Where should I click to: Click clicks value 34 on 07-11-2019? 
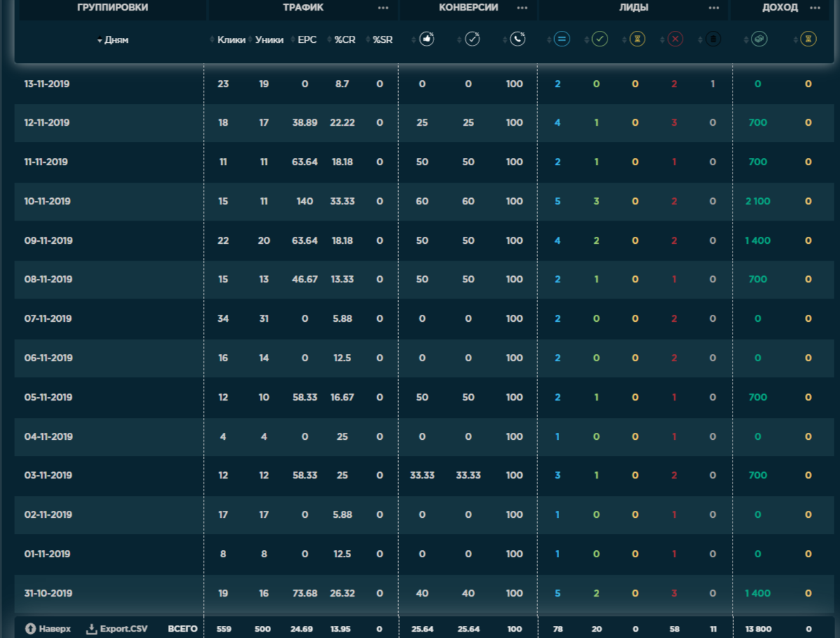223,318
